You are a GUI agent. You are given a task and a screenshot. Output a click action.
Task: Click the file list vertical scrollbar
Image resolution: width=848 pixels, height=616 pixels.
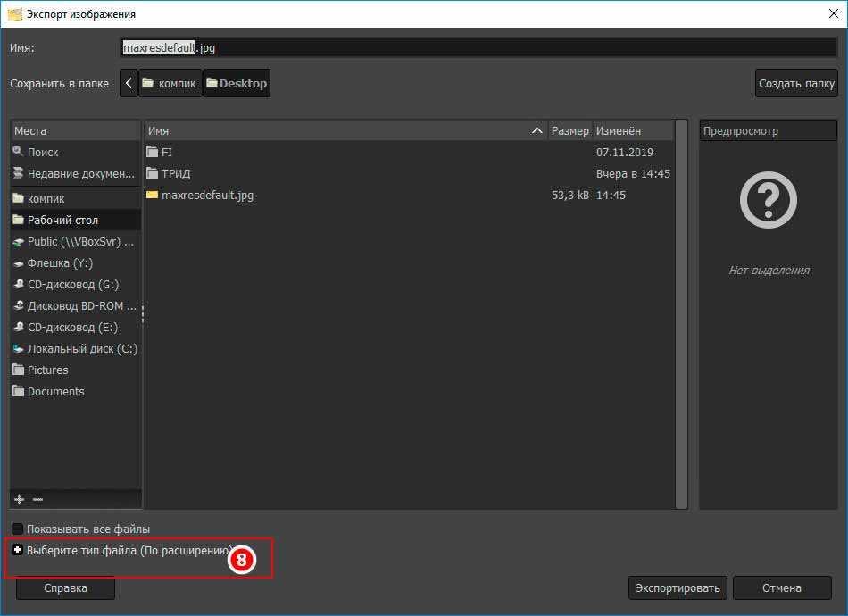click(682, 312)
